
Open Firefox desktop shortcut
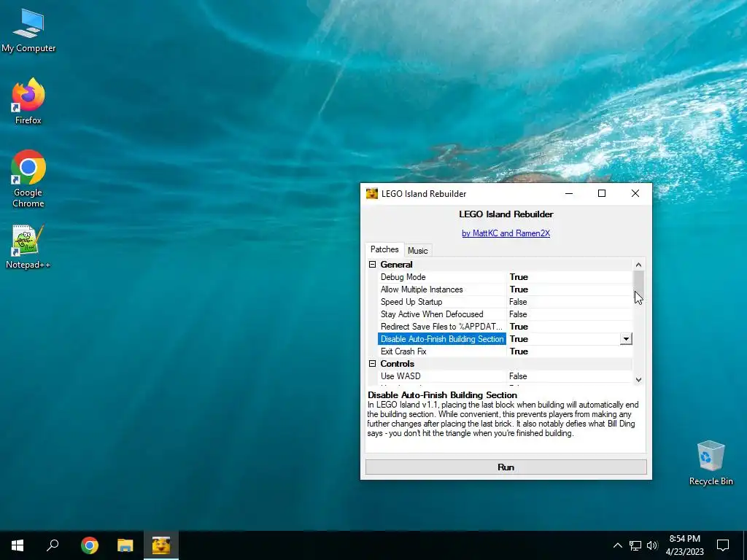click(x=28, y=101)
